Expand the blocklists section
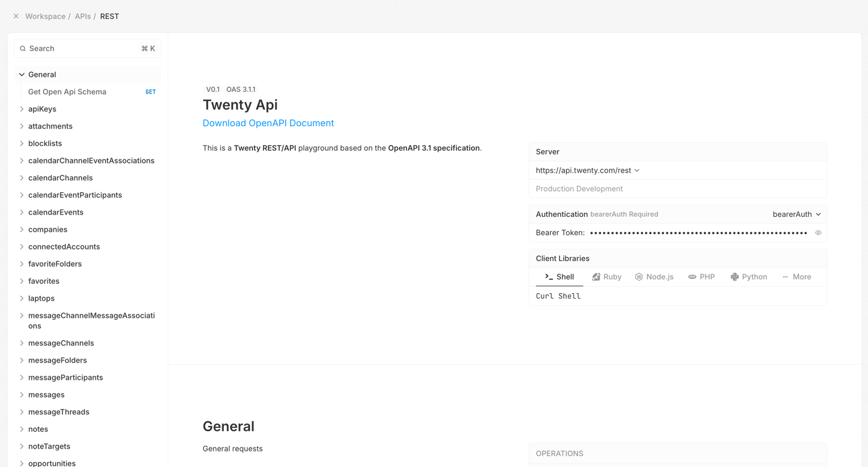Image resolution: width=868 pixels, height=467 pixels. [22, 143]
